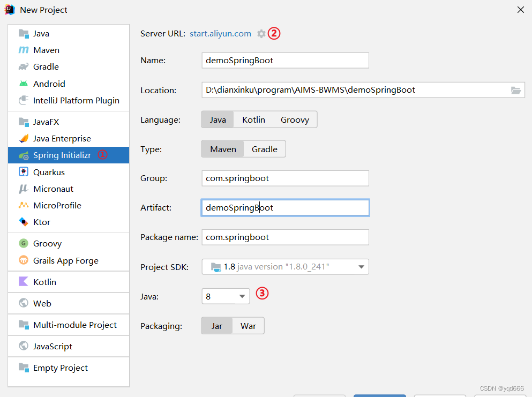The image size is (532, 397).
Task: Select the Empty Project entry
Action: click(x=69, y=368)
